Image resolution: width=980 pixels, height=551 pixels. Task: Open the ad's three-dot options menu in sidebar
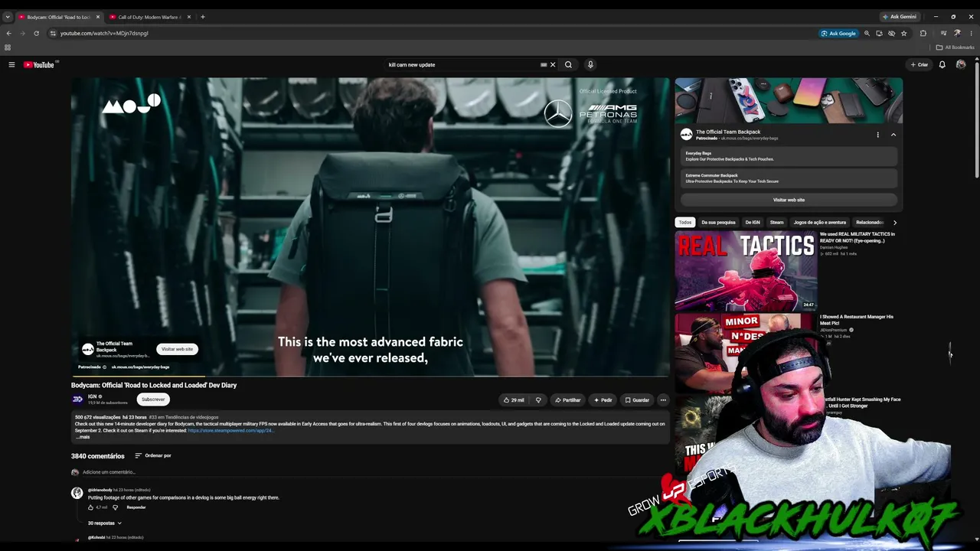pyautogui.click(x=878, y=135)
